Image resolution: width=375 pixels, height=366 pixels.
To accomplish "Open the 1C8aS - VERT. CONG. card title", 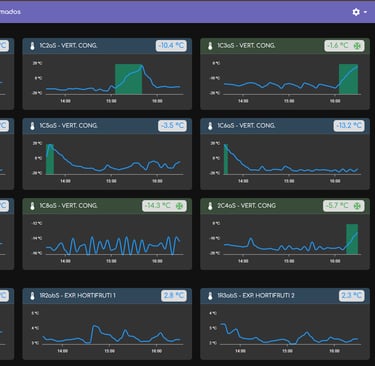I will [x=68, y=206].
